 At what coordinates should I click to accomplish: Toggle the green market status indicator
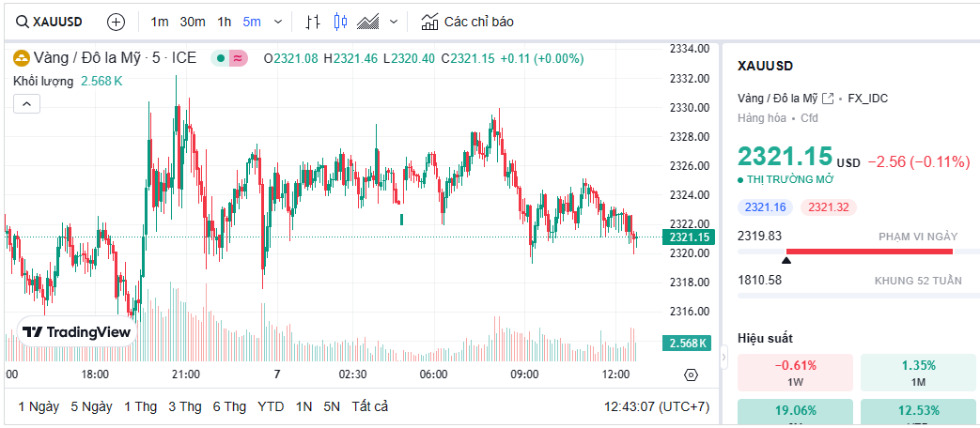(x=220, y=58)
